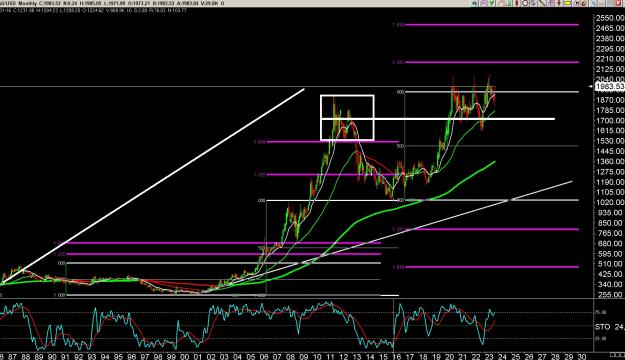The image size is (625, 360).
Task: Click the red icon at the toolbar's far right end
Action: coord(618,3)
